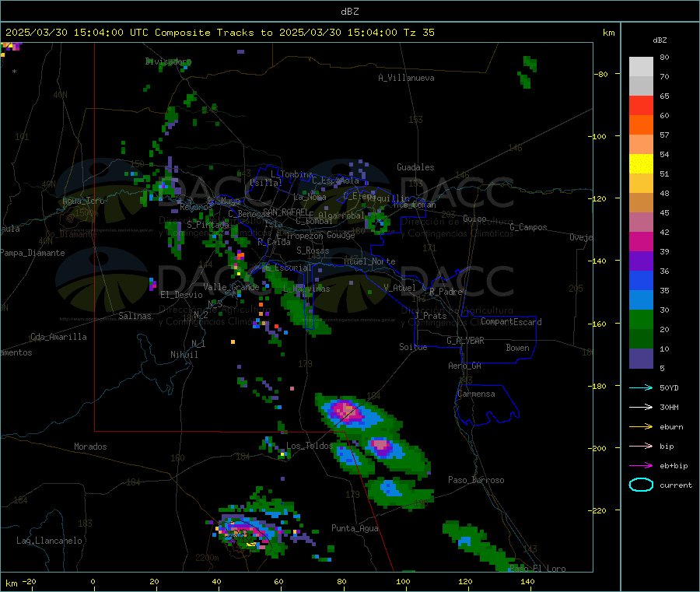Click the Carmensa map label
Viewport: 700px width, 592px height.
[x=476, y=394]
